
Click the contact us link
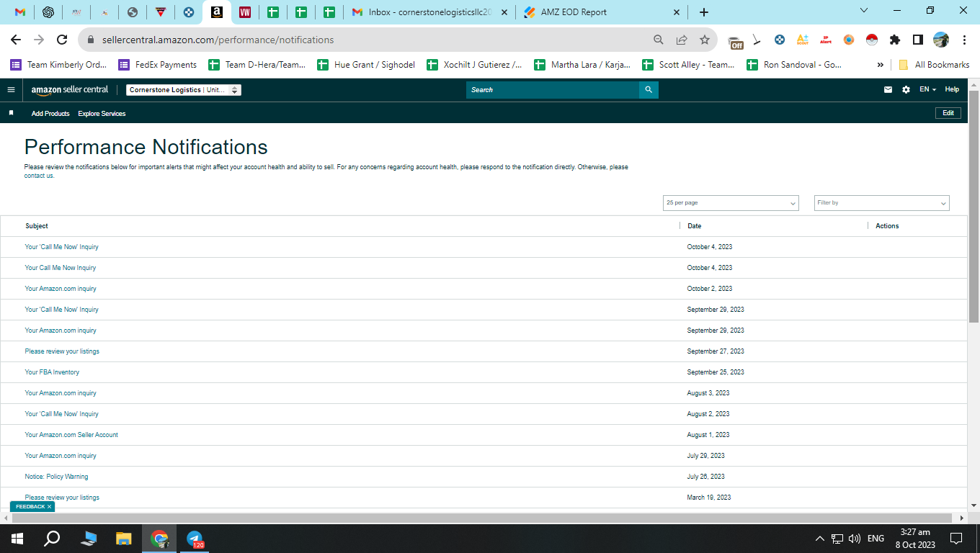39,176
